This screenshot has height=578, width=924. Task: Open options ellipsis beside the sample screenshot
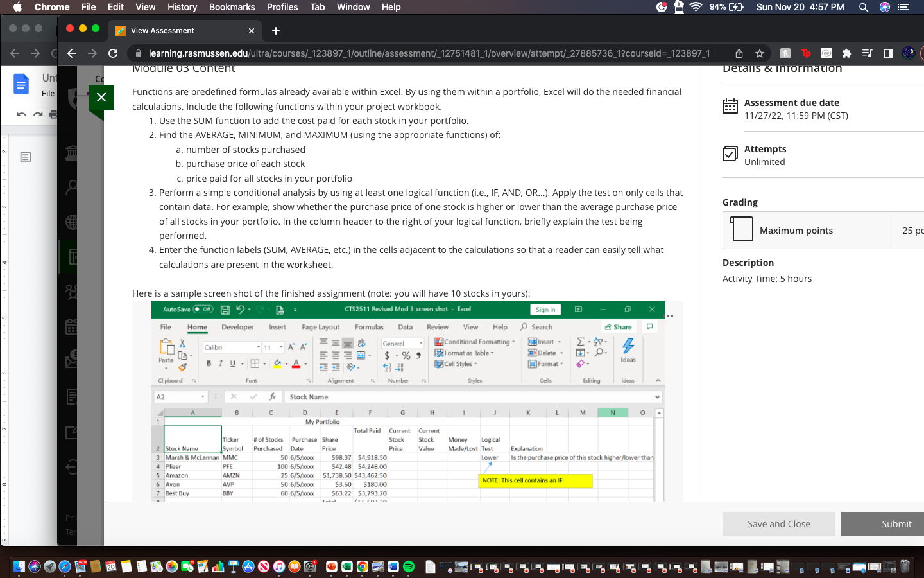(670, 316)
